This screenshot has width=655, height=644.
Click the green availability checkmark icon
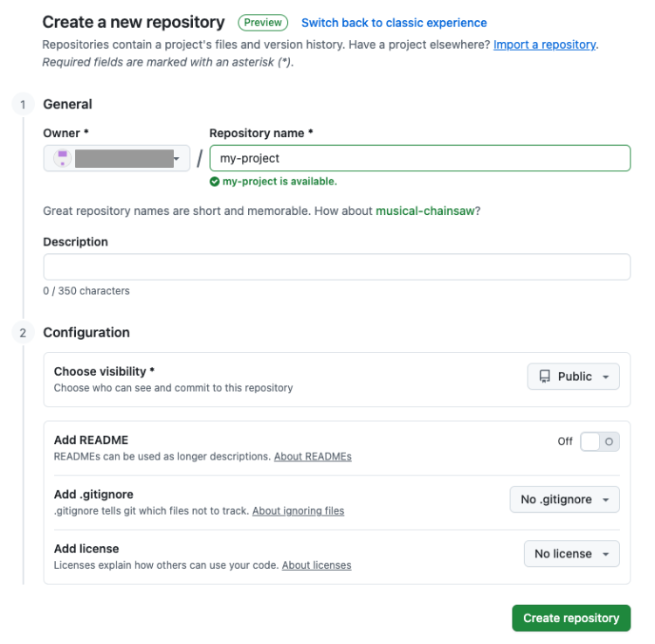tap(214, 182)
